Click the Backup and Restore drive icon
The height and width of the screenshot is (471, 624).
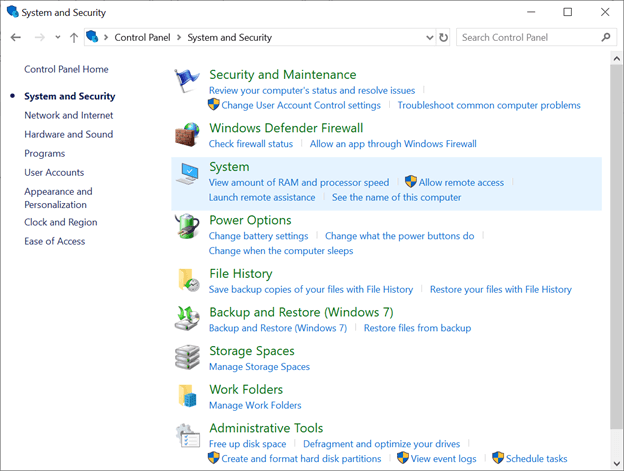(187, 318)
